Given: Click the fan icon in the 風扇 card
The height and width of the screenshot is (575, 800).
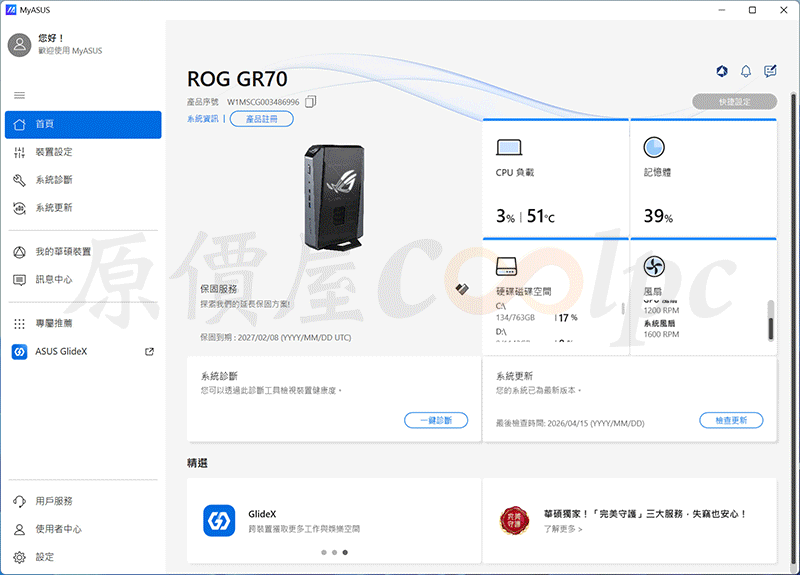Looking at the screenshot, I should (x=654, y=266).
